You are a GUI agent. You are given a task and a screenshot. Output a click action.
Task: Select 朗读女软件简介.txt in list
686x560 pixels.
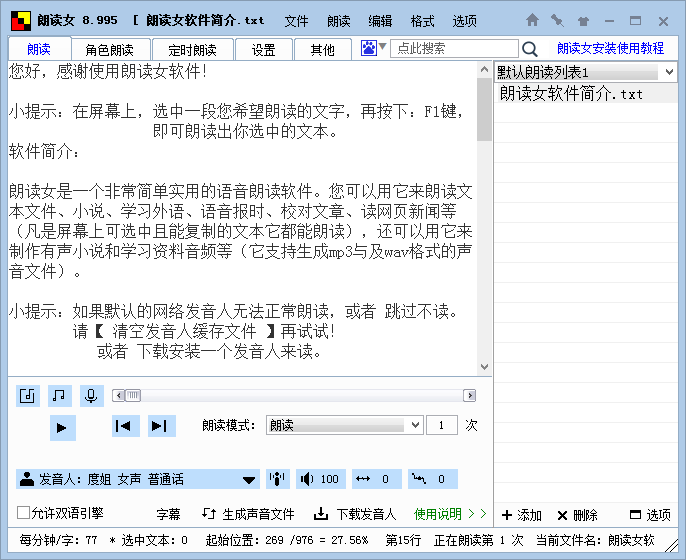(x=586, y=94)
